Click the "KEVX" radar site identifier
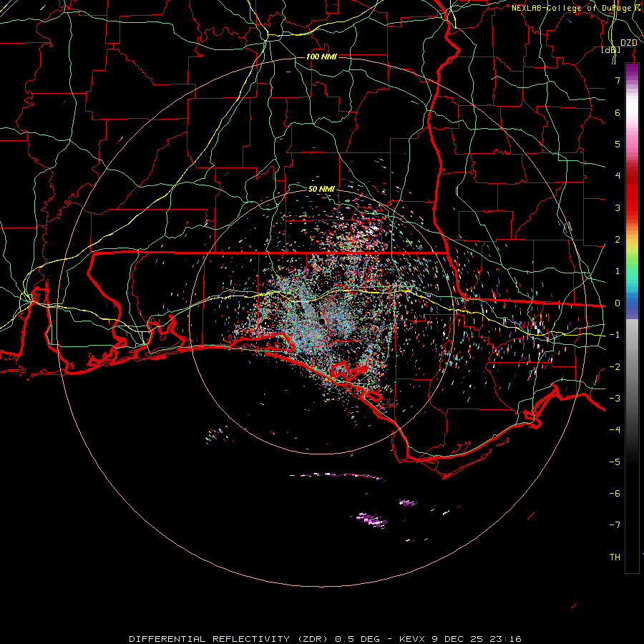Viewport: 644px width, 644px height. point(413,639)
